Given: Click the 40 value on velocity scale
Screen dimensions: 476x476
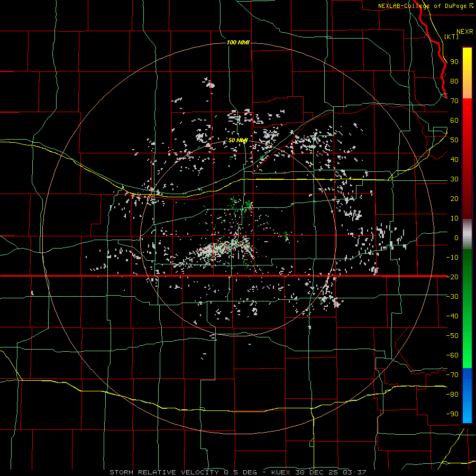Looking at the screenshot, I should point(454,159).
